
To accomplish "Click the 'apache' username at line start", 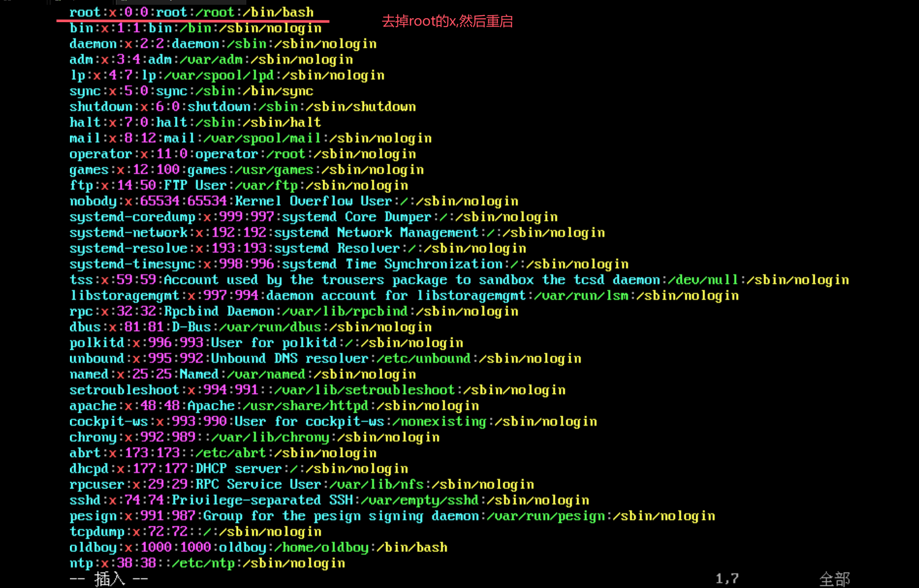I will pyautogui.click(x=93, y=406).
